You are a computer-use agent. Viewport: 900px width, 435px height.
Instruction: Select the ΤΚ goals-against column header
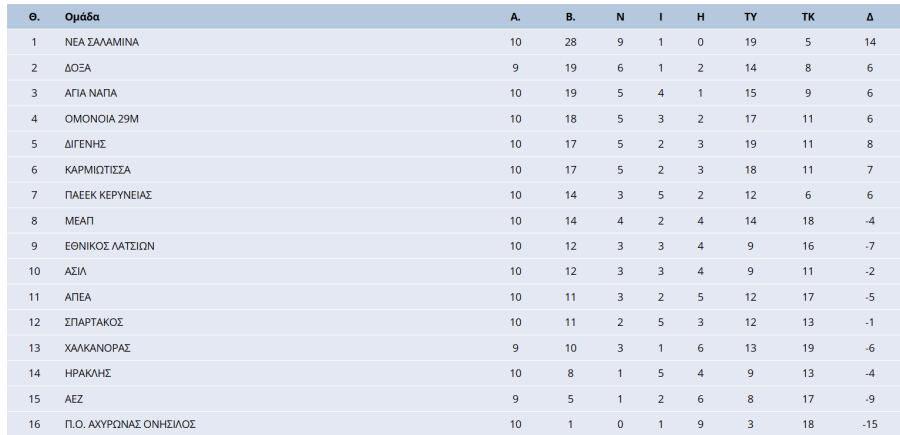pos(808,17)
